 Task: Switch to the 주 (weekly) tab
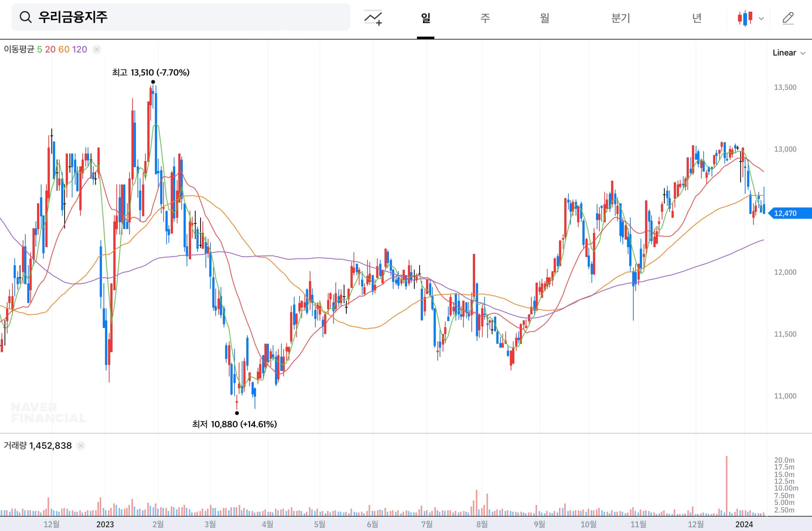485,18
